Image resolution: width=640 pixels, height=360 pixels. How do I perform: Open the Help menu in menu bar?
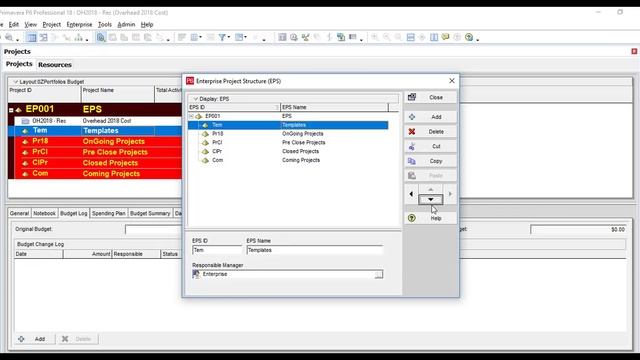click(x=147, y=24)
